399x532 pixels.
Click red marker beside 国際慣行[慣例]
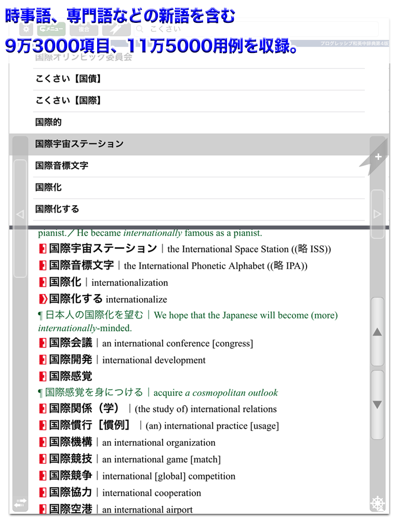43,426
